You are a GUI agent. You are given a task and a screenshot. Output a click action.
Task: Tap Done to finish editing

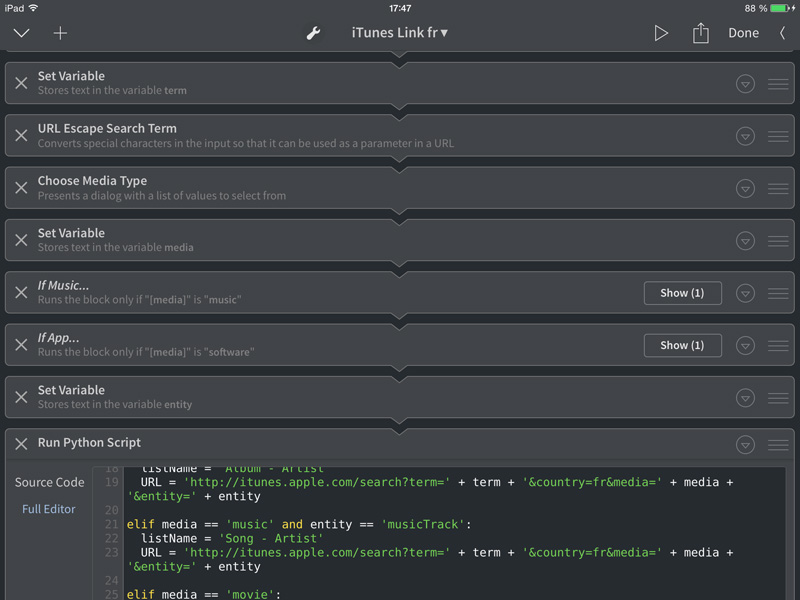coord(743,33)
